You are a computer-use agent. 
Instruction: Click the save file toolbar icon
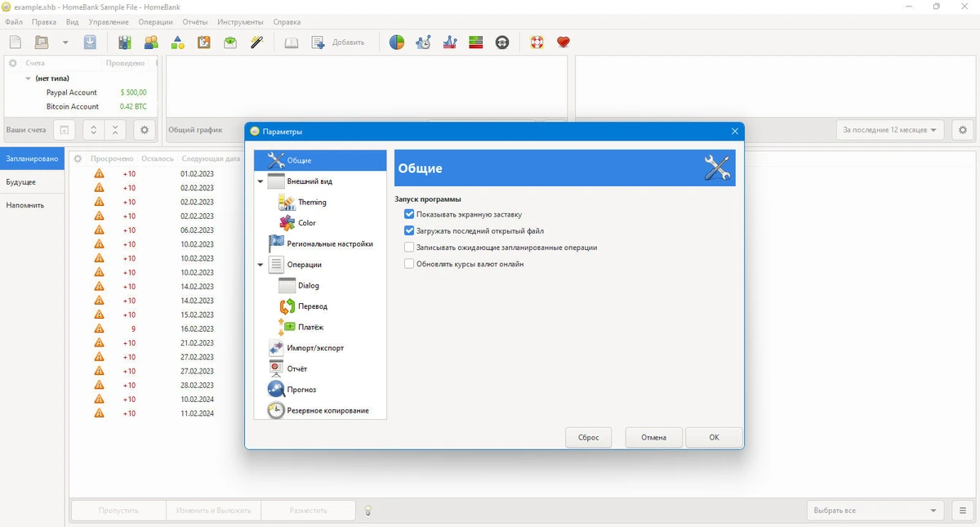[x=91, y=42]
